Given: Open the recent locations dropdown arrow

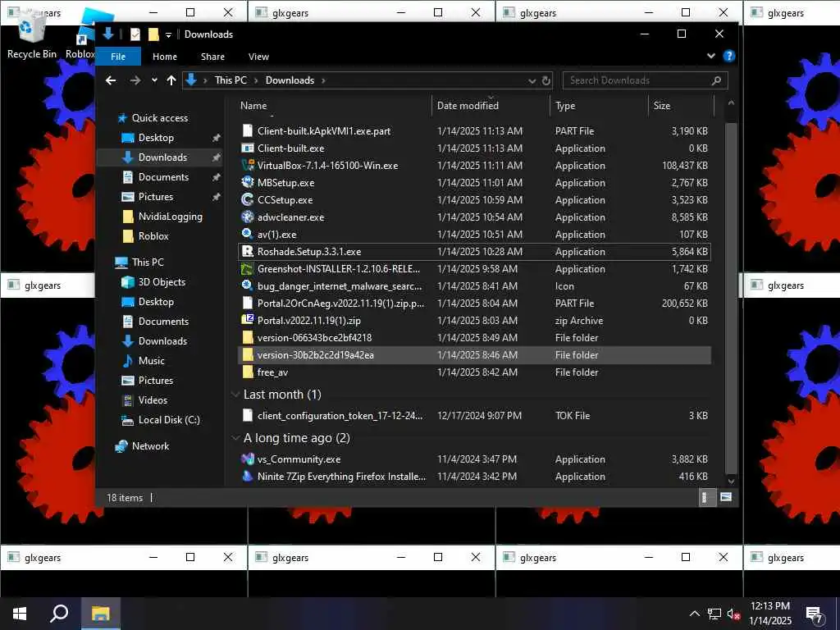Looking at the screenshot, I should point(154,80).
